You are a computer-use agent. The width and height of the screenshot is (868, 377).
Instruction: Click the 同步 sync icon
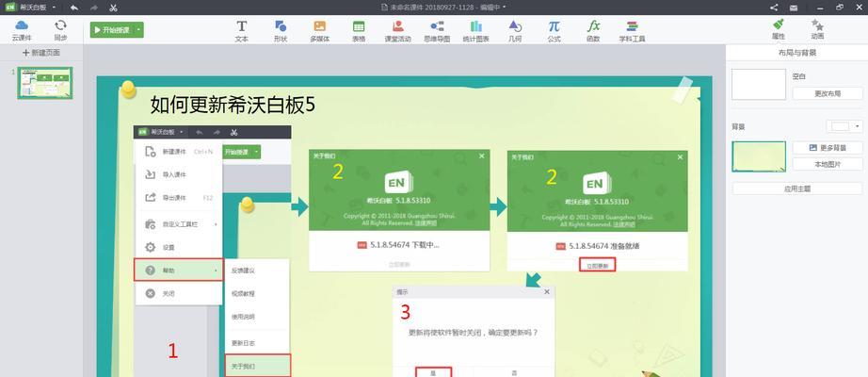tap(60, 30)
